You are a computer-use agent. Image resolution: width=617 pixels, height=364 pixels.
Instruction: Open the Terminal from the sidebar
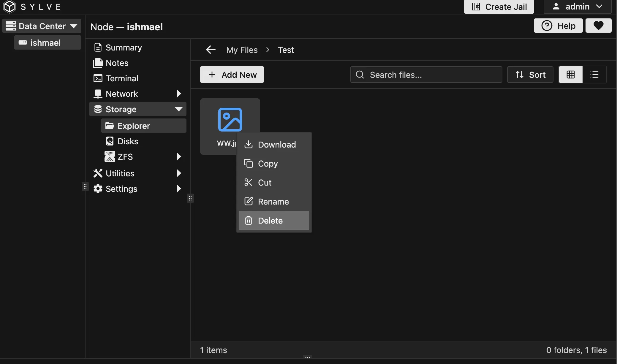coord(122,78)
